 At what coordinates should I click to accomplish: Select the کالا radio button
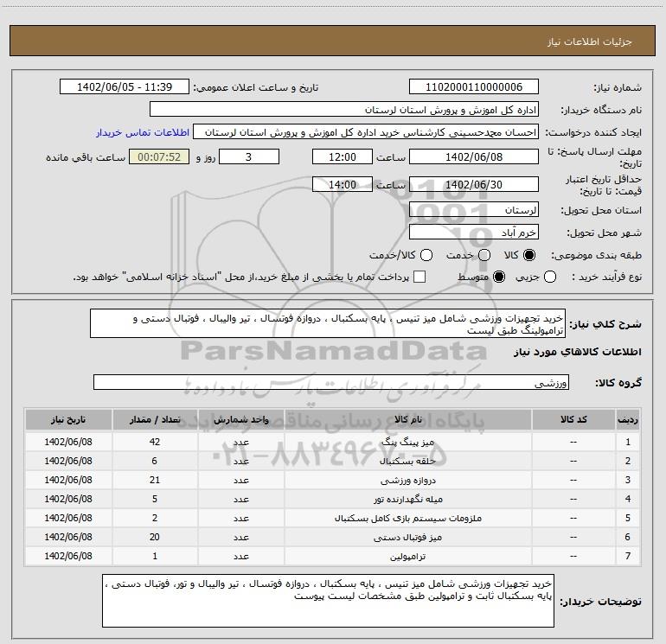(x=529, y=255)
